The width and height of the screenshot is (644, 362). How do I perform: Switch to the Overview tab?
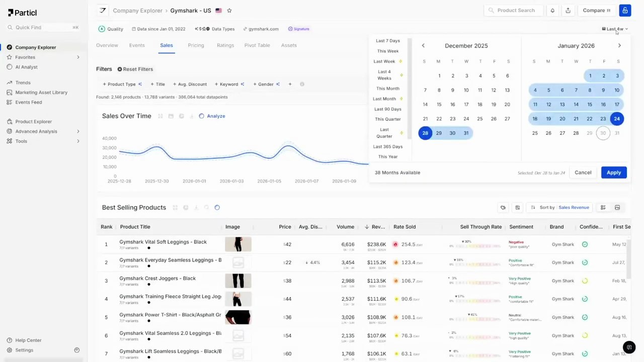click(x=107, y=45)
